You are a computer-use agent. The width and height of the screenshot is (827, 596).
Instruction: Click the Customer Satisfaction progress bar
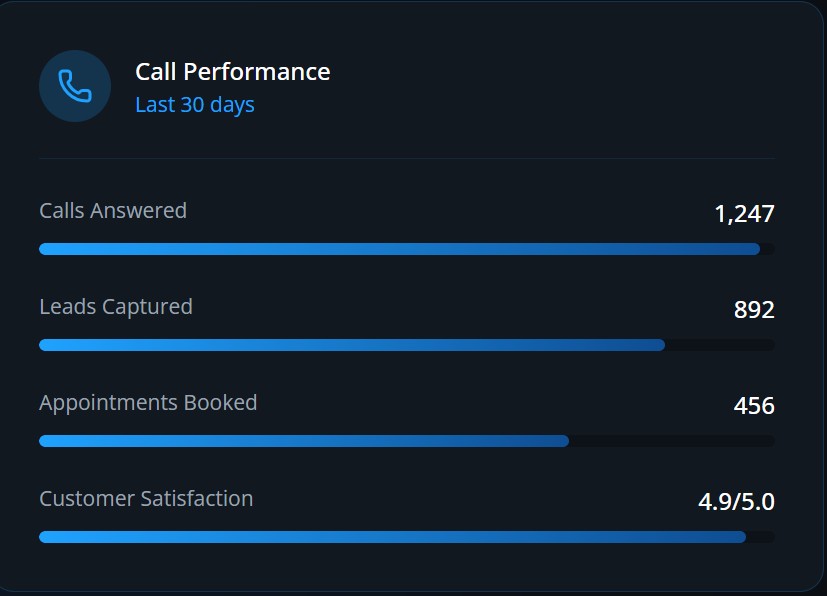tap(407, 537)
